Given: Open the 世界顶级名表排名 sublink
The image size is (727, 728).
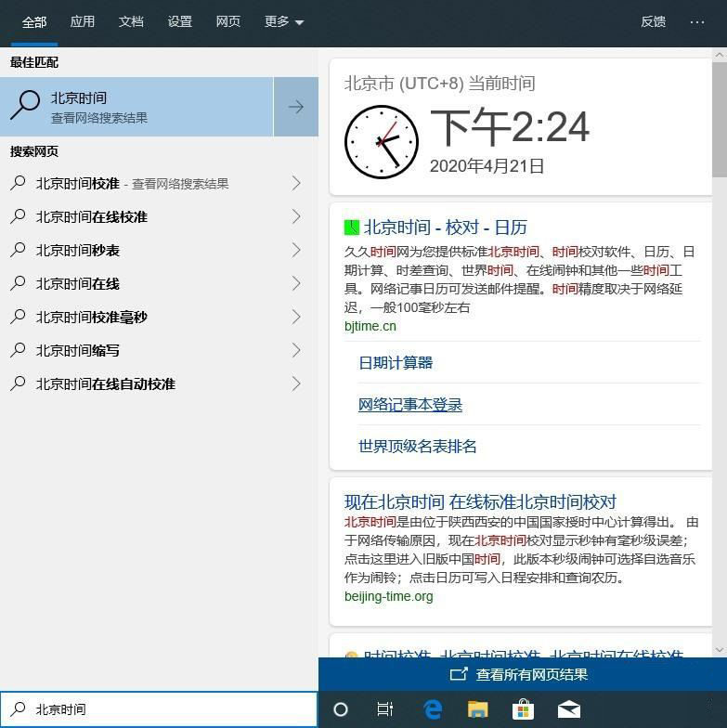Looking at the screenshot, I should point(418,446).
